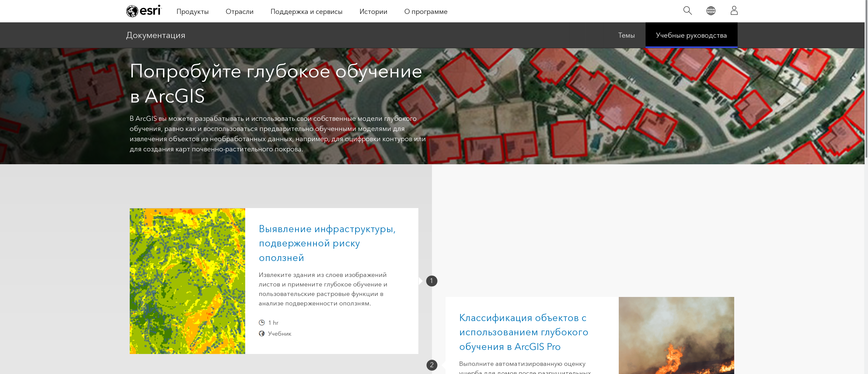This screenshot has width=868, height=374.
Task: Open the О программе menu item
Action: click(426, 12)
